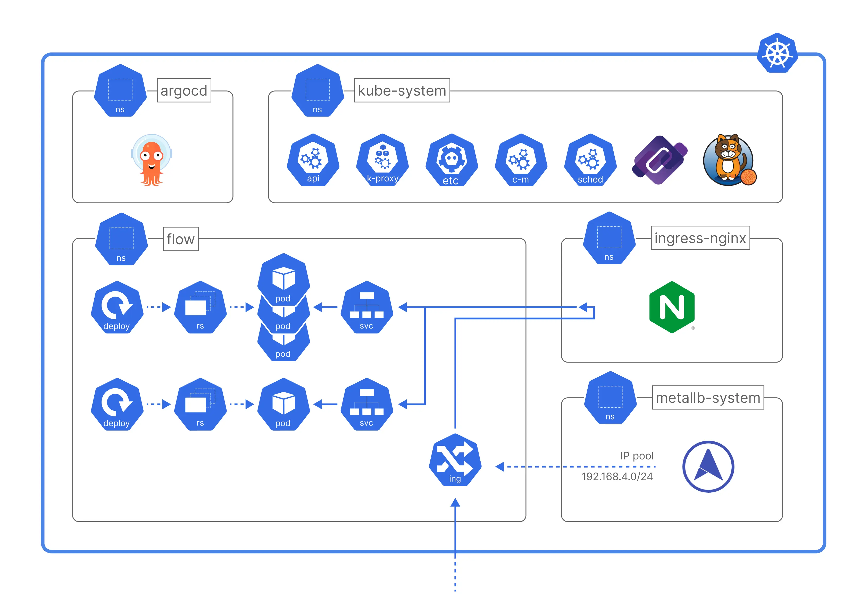Click the MetalLB arrow logo

coord(708,466)
